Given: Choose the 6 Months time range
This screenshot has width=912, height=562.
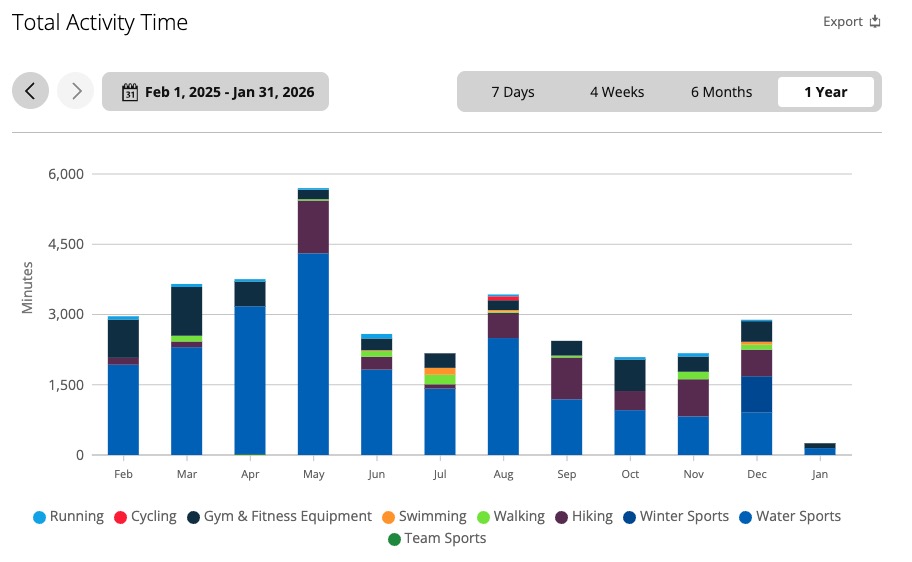Looking at the screenshot, I should (x=721, y=92).
